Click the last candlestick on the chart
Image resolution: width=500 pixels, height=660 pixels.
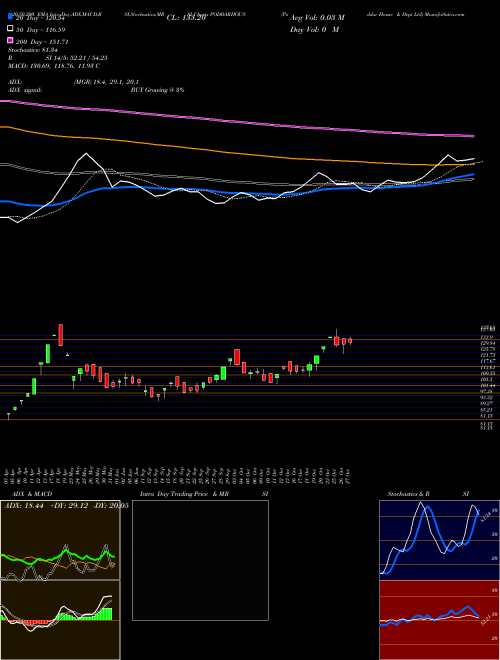[350, 341]
